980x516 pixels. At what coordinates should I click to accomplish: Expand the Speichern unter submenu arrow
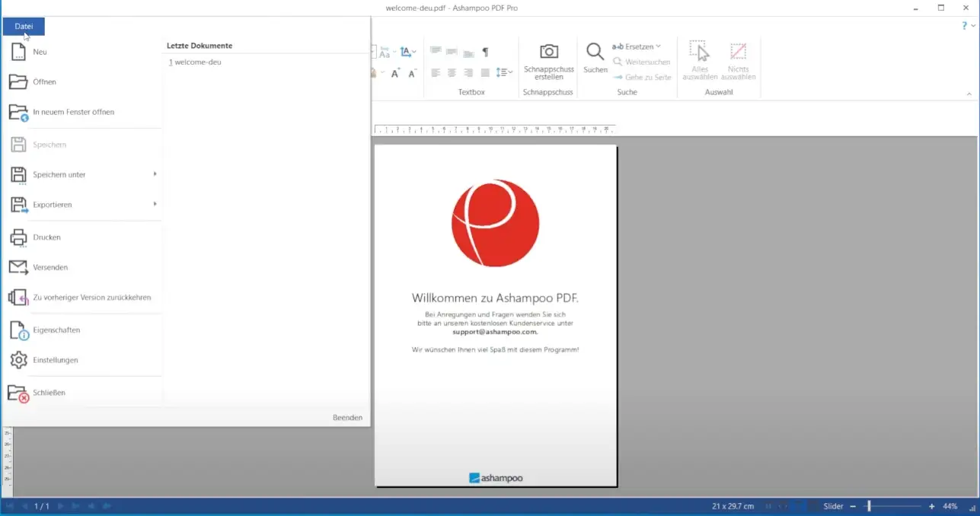pyautogui.click(x=155, y=174)
